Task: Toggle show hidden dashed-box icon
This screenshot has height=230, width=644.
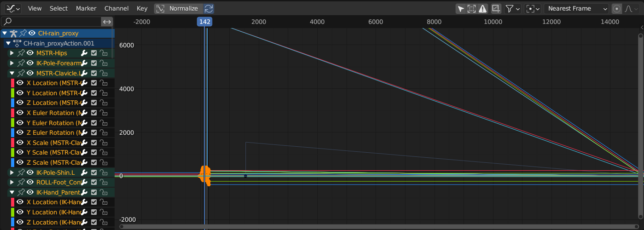Action: [x=471, y=8]
